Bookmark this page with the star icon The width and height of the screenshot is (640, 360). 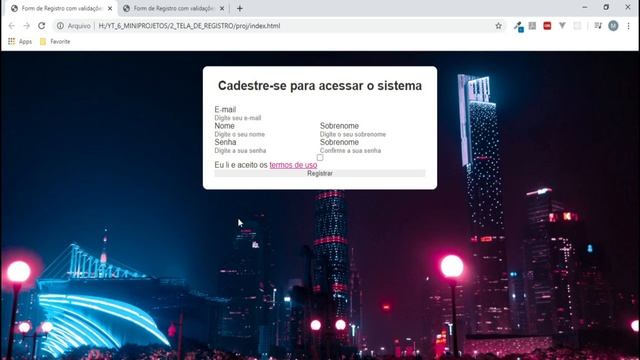pyautogui.click(x=498, y=26)
